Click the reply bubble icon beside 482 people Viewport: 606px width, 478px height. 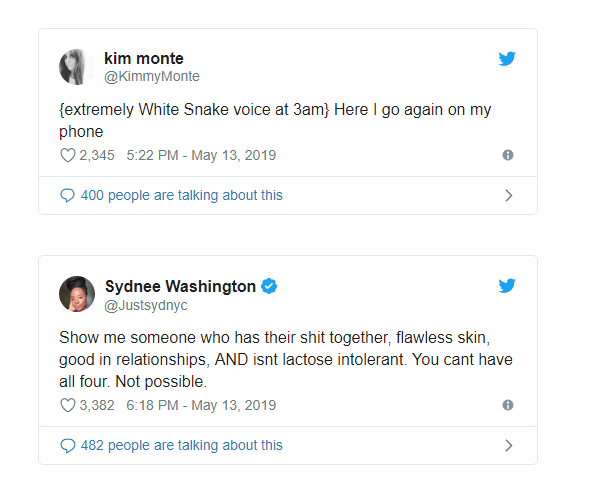pyautogui.click(x=68, y=445)
